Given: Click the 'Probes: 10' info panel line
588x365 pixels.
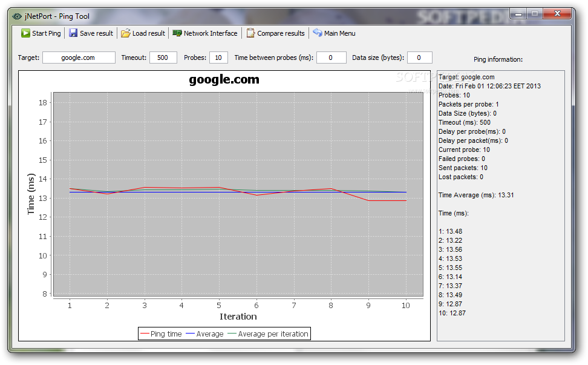Looking at the screenshot, I should (x=454, y=95).
